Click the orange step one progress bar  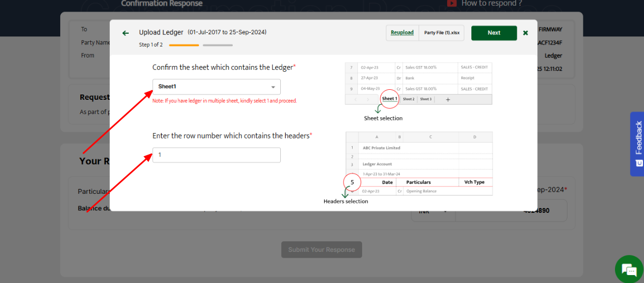pyautogui.click(x=184, y=45)
